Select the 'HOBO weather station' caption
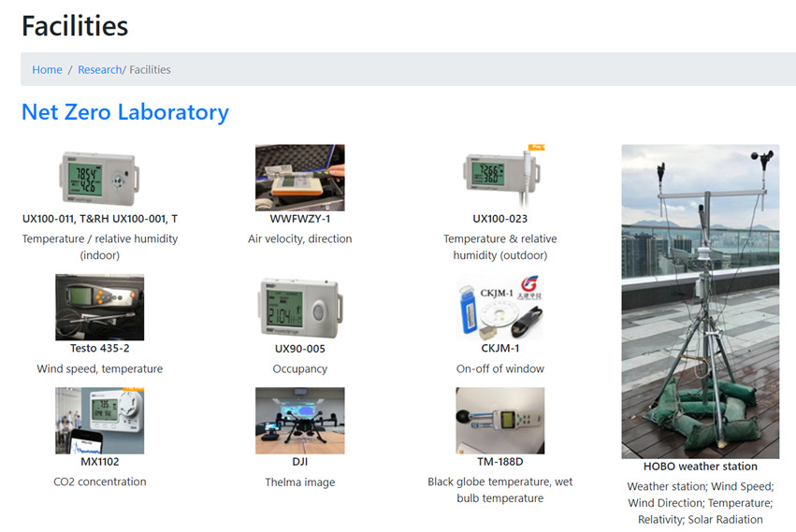Screen dimensions: 796x532 [701, 467]
